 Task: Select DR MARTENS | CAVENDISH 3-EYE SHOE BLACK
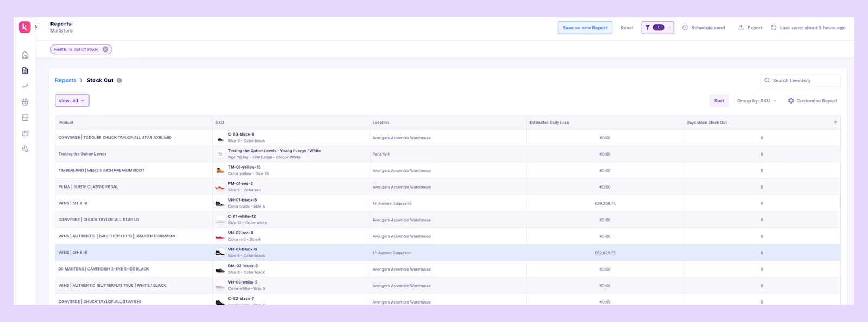[x=104, y=269]
